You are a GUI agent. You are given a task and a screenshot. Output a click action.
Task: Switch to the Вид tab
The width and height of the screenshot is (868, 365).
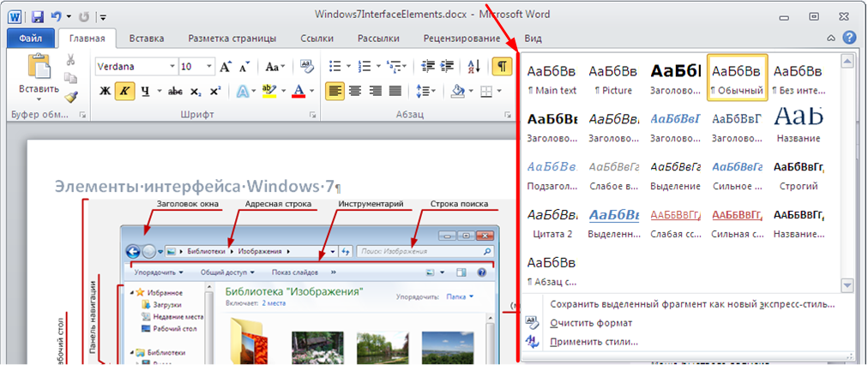pyautogui.click(x=533, y=39)
